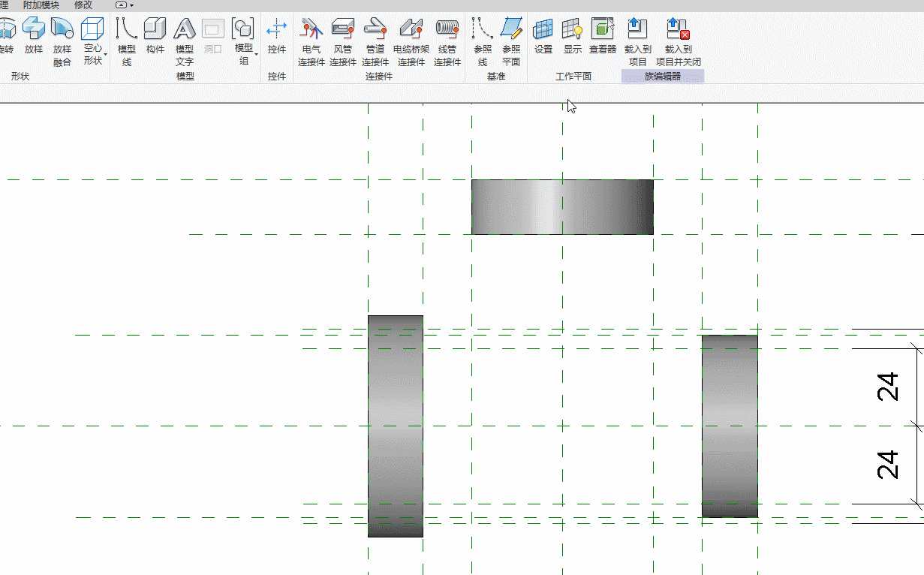Add a 线管连接件 conduit connector
Viewport: 924px width, 575px height.
click(447, 42)
